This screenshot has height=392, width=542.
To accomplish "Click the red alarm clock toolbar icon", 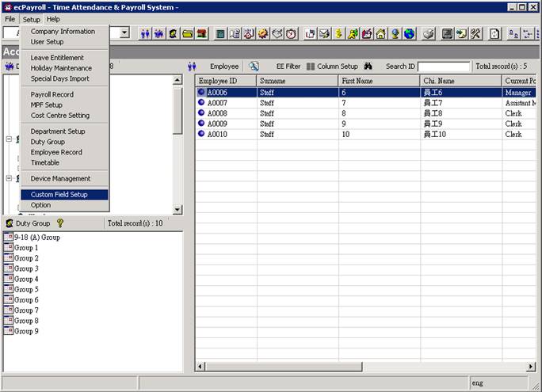I will click(249, 34).
